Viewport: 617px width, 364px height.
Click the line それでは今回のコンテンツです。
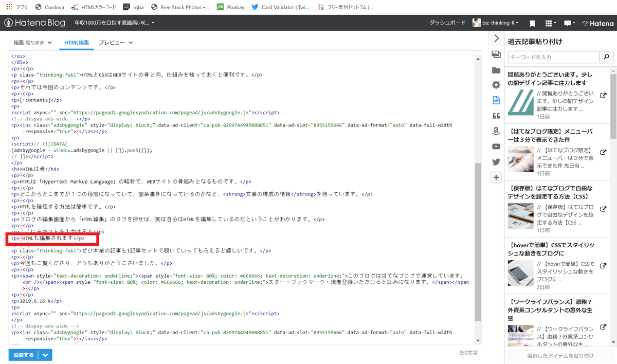pyautogui.click(x=63, y=87)
